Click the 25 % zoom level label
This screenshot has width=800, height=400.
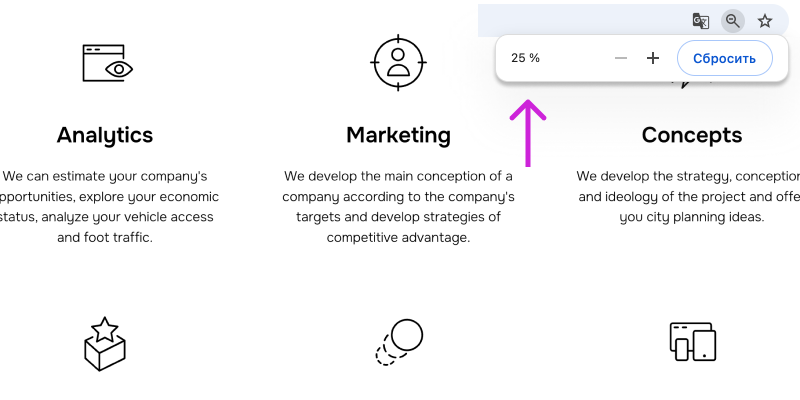click(526, 58)
